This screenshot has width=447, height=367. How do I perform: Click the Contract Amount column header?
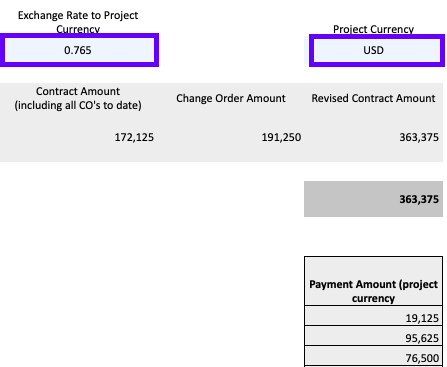tap(78, 91)
